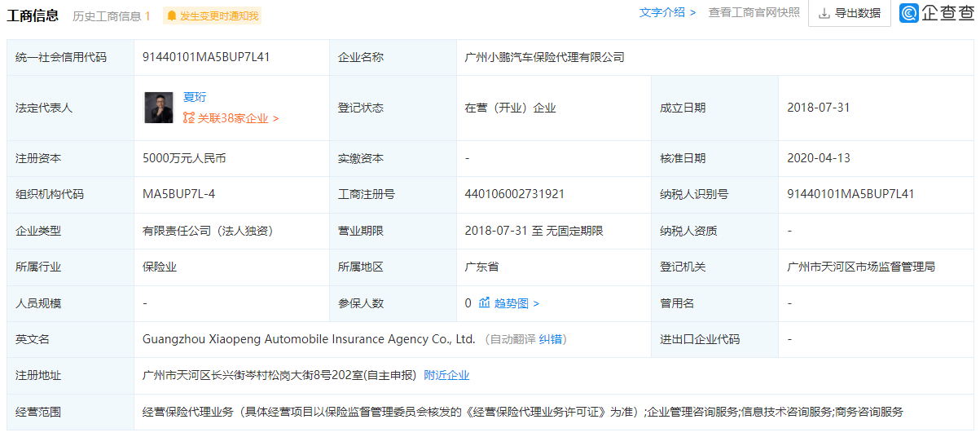Expand the 文字介绍 section
Image resolution: width=980 pixels, height=437 pixels.
[x=667, y=13]
